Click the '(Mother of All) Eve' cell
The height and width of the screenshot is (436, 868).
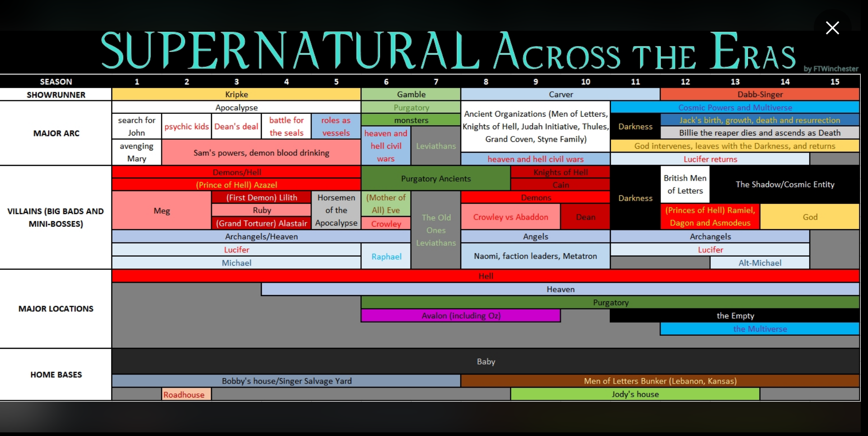click(x=386, y=204)
